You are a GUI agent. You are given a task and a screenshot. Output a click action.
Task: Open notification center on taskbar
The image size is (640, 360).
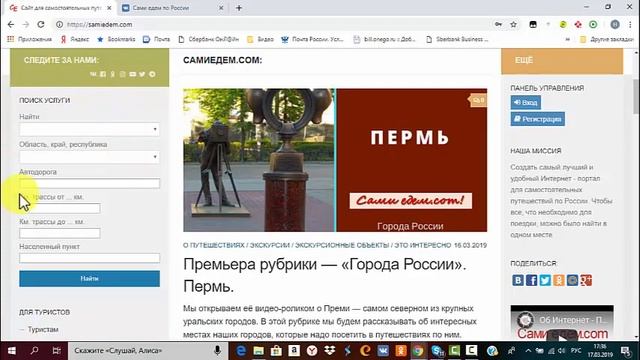626,351
